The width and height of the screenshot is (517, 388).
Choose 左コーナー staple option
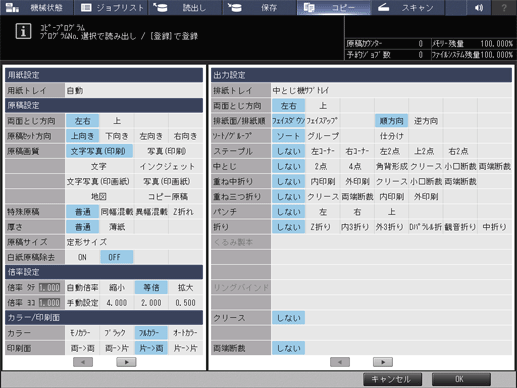(323, 151)
